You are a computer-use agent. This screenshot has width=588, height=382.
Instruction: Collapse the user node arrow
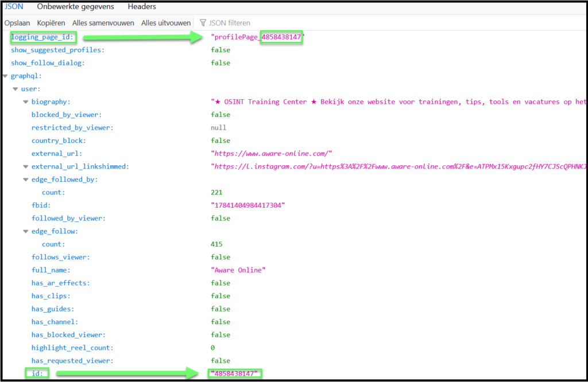(x=16, y=89)
